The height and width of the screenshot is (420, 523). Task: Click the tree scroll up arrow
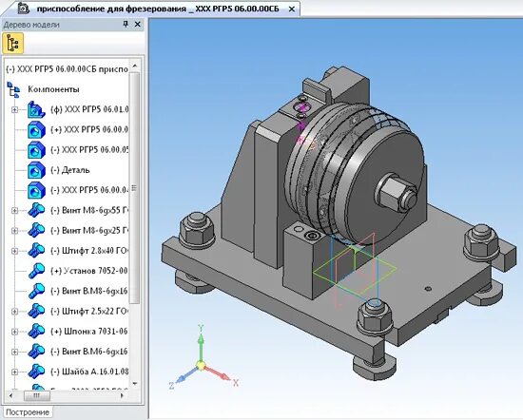coord(135,66)
